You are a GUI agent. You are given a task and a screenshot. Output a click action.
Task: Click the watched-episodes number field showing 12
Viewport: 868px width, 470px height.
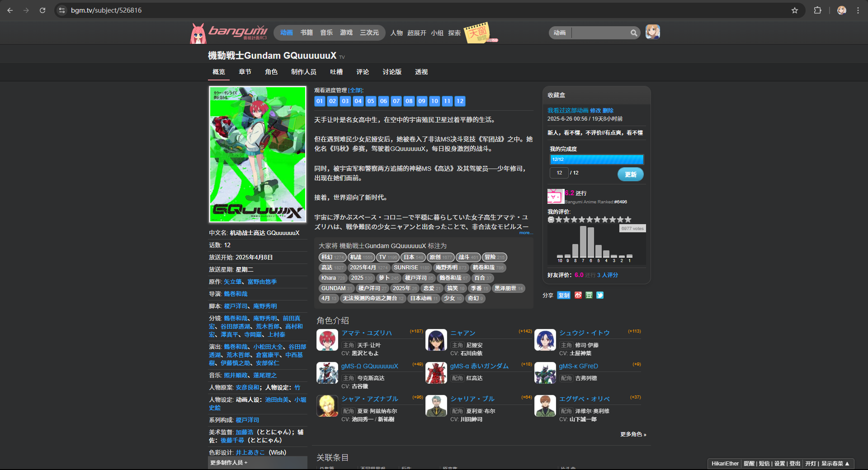point(559,173)
